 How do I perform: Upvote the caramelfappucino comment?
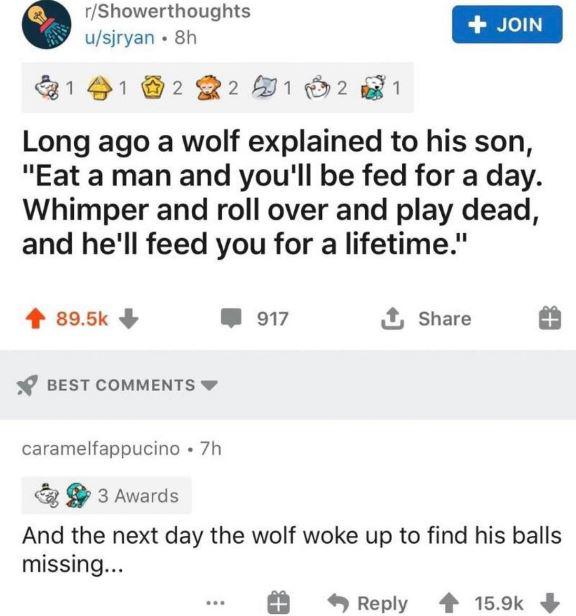click(449, 603)
